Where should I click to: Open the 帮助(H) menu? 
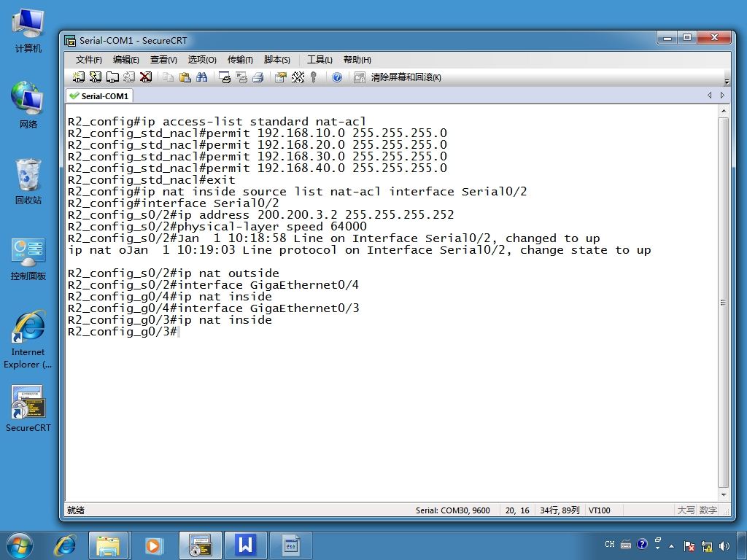click(x=357, y=60)
